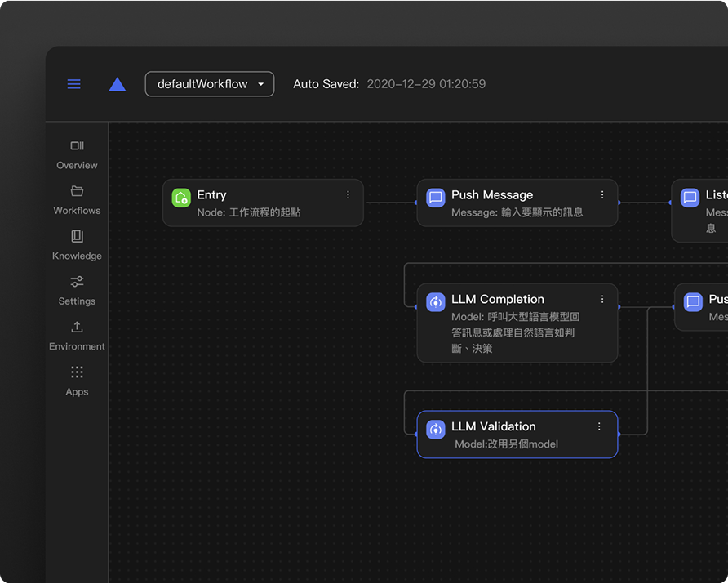Click the LLM Completion node icon
Image resolution: width=728 pixels, height=584 pixels.
[436, 302]
